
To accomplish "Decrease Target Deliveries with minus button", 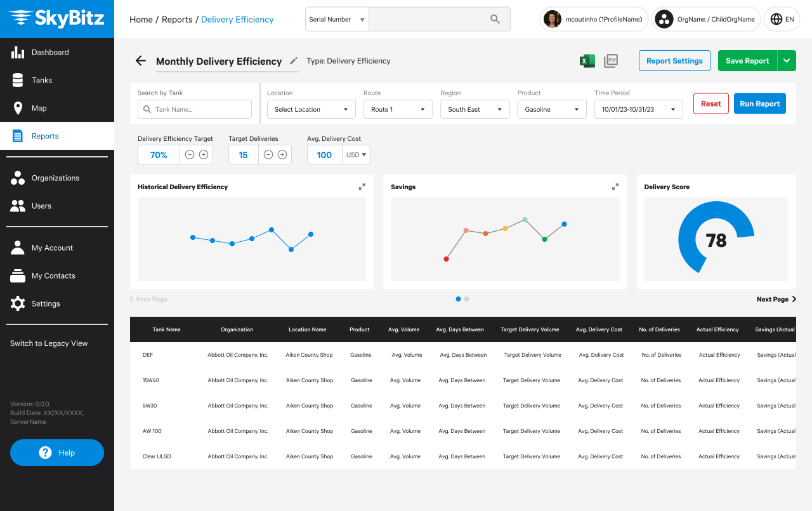I will coord(268,155).
